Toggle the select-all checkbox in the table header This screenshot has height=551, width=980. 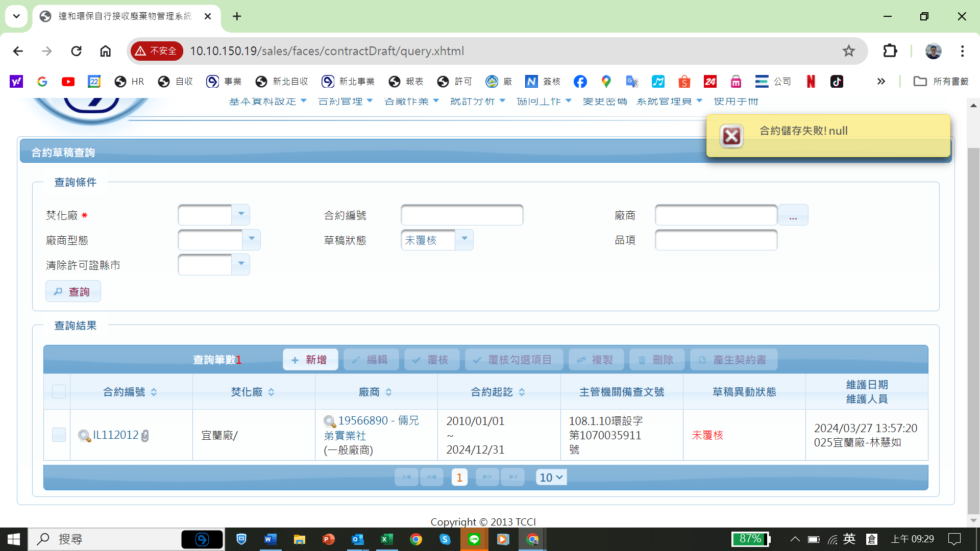59,392
